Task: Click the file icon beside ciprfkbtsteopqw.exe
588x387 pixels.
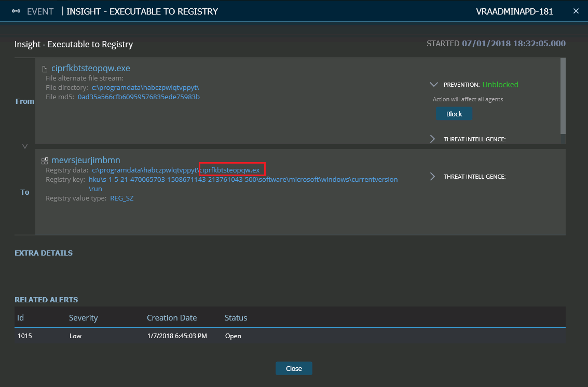Action: click(x=45, y=68)
